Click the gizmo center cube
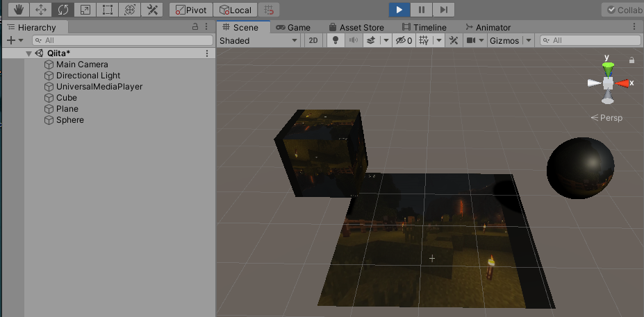Viewport: 644px width, 317px height. tap(608, 83)
